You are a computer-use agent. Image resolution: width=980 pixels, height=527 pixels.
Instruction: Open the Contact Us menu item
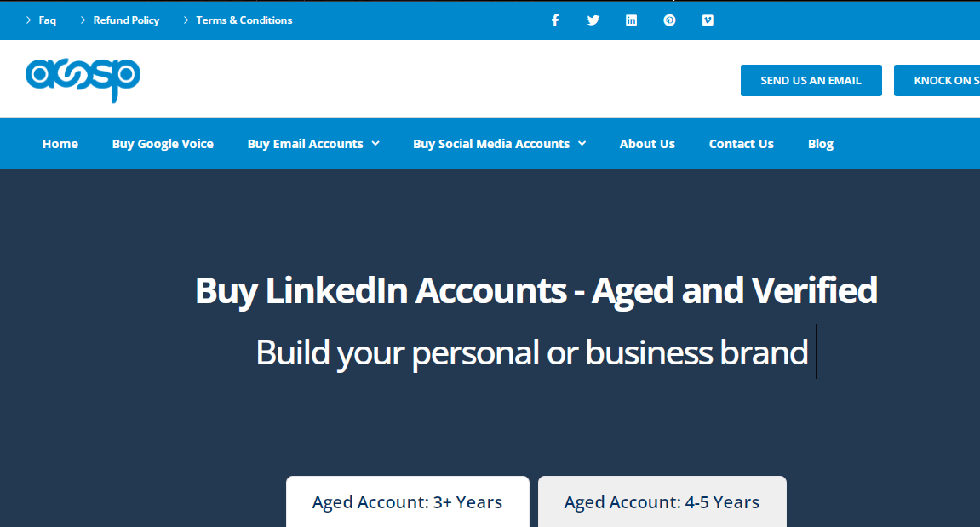coord(741,144)
